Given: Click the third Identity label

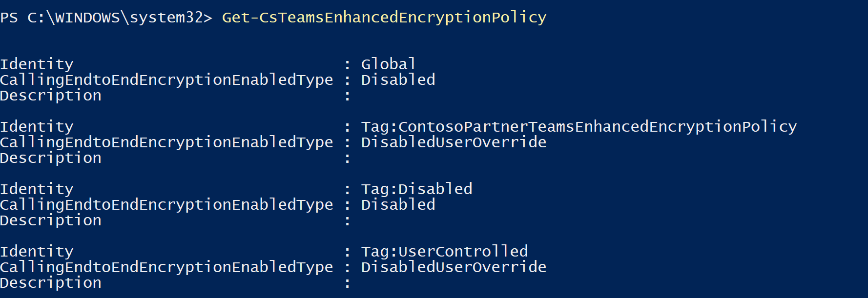Looking at the screenshot, I should (37, 189).
